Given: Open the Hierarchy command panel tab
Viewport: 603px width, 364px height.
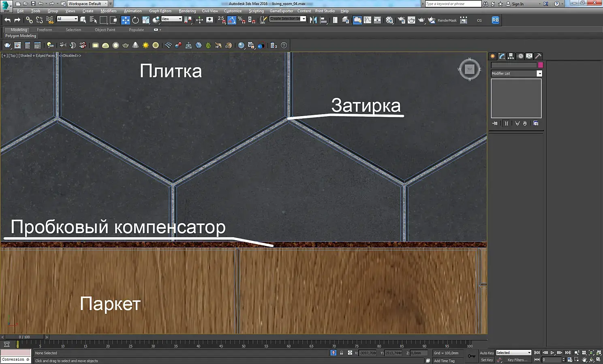Looking at the screenshot, I should (x=511, y=56).
